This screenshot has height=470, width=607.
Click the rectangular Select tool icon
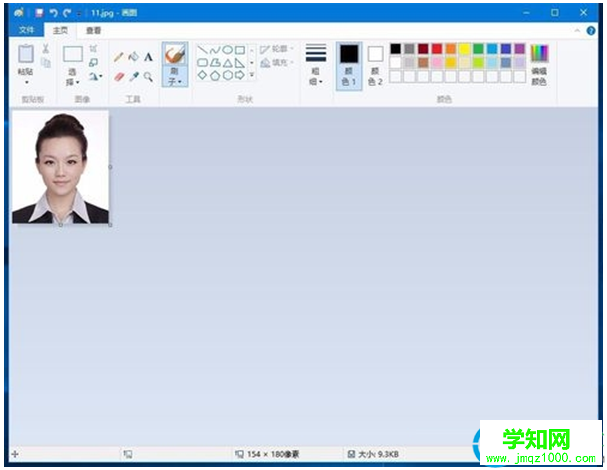click(x=73, y=54)
